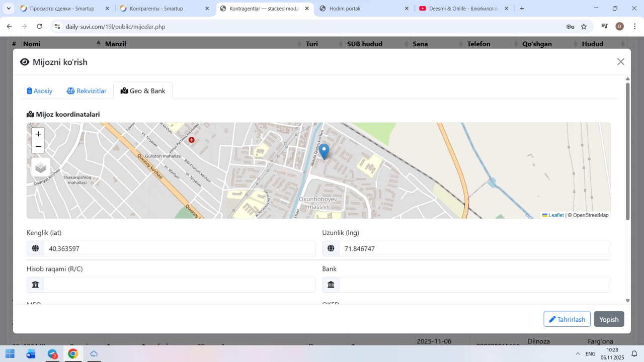Close the Mijozni ko'rish dialog
644x362 pixels.
click(x=620, y=62)
